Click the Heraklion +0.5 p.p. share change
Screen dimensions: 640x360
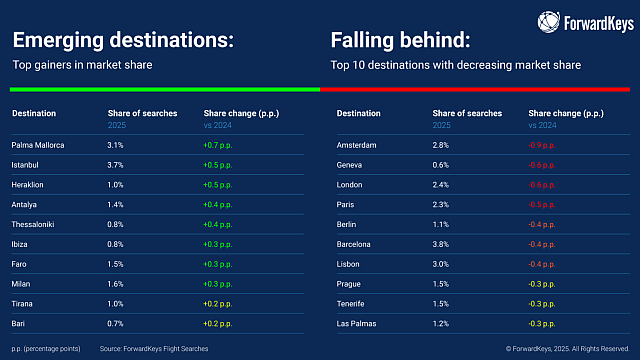tap(218, 185)
